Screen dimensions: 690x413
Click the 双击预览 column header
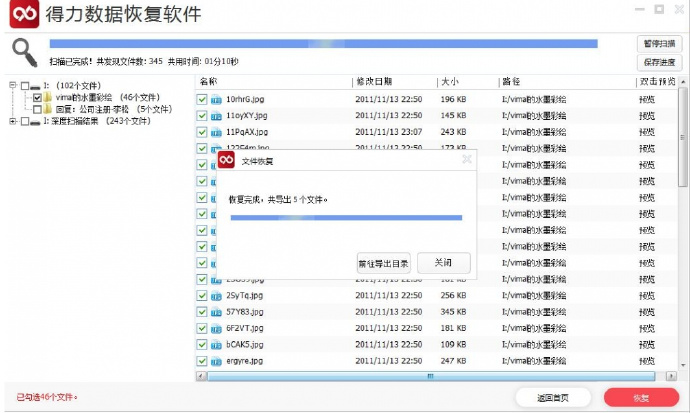click(657, 81)
